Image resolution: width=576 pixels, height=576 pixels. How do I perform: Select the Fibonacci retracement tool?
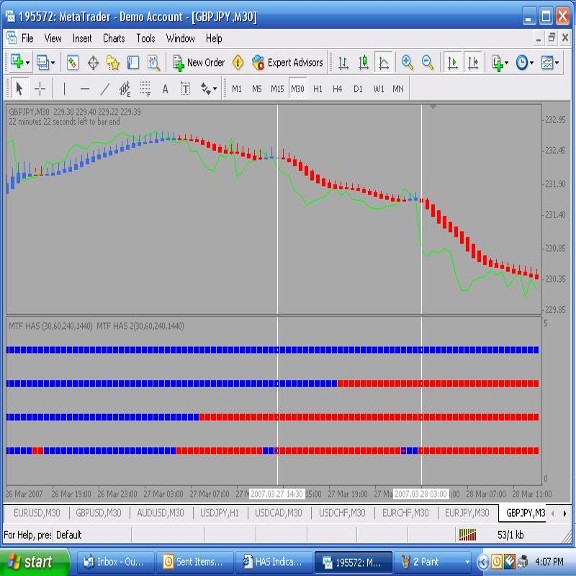coord(145,89)
